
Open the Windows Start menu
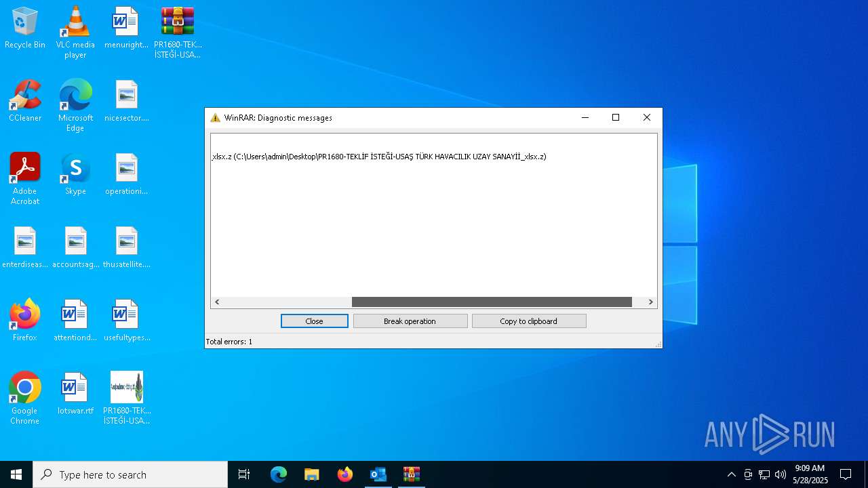(x=16, y=474)
